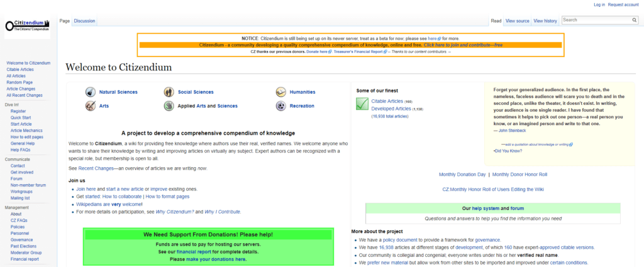This screenshot has width=644, height=267.
Task: Click the Log in link
Action: coord(599,4)
